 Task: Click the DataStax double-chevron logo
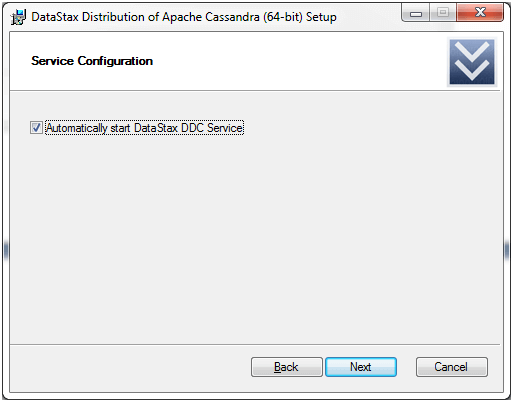pos(472,62)
